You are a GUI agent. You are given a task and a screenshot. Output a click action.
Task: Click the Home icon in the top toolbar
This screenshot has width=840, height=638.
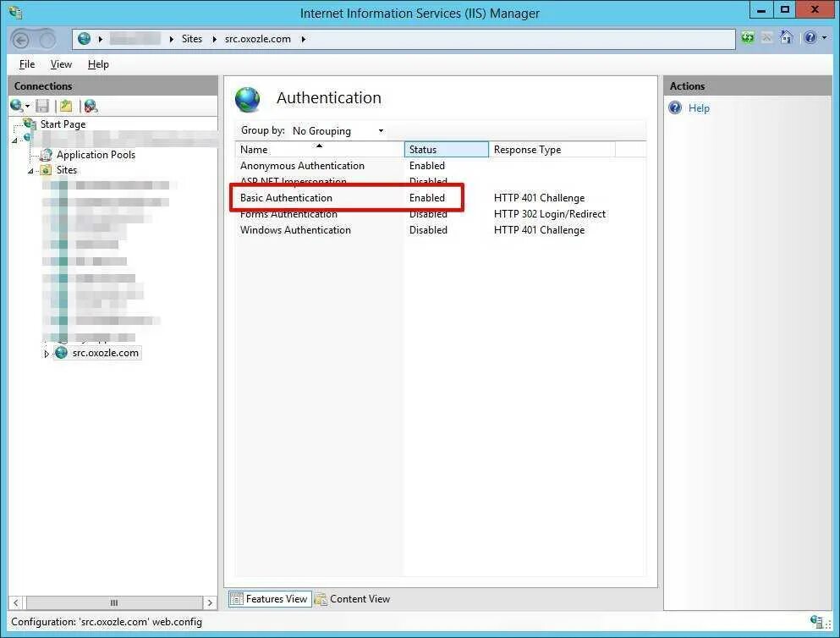point(787,37)
